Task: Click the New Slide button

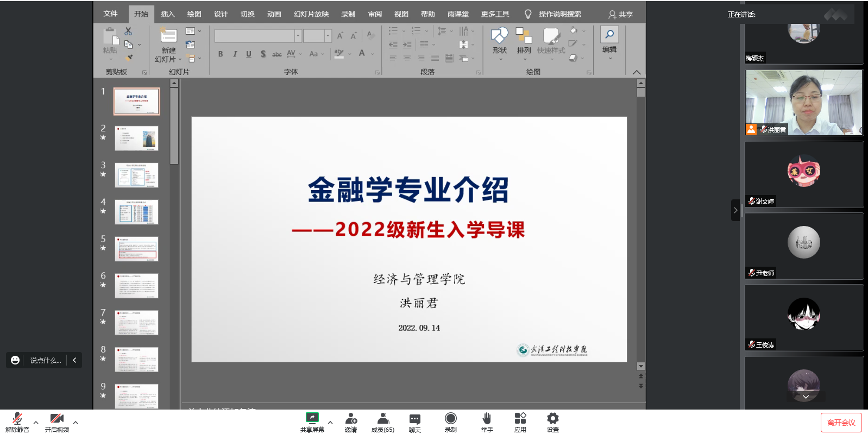Action: [168, 45]
